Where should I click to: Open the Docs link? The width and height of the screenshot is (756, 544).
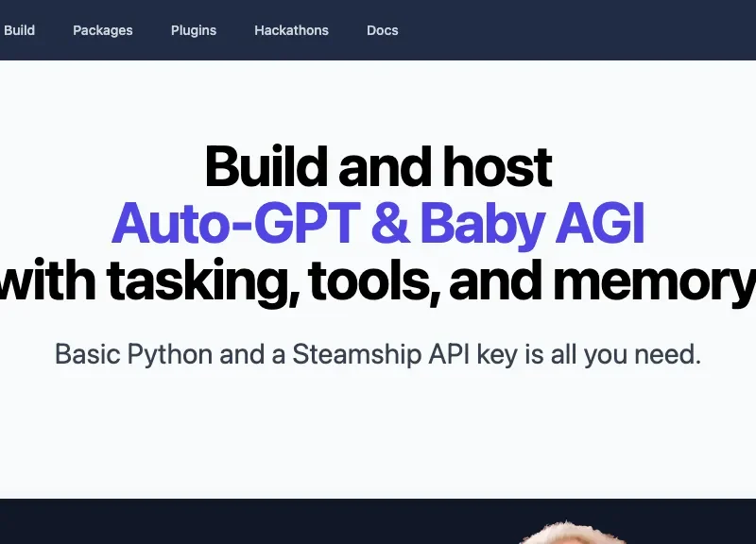pyautogui.click(x=383, y=30)
